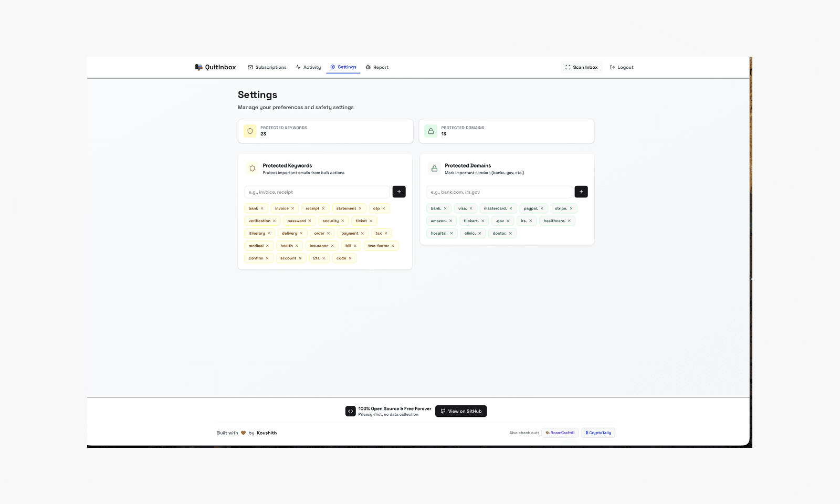This screenshot has width=840, height=504.
Task: Click the plus button to add a domain
Action: click(581, 192)
